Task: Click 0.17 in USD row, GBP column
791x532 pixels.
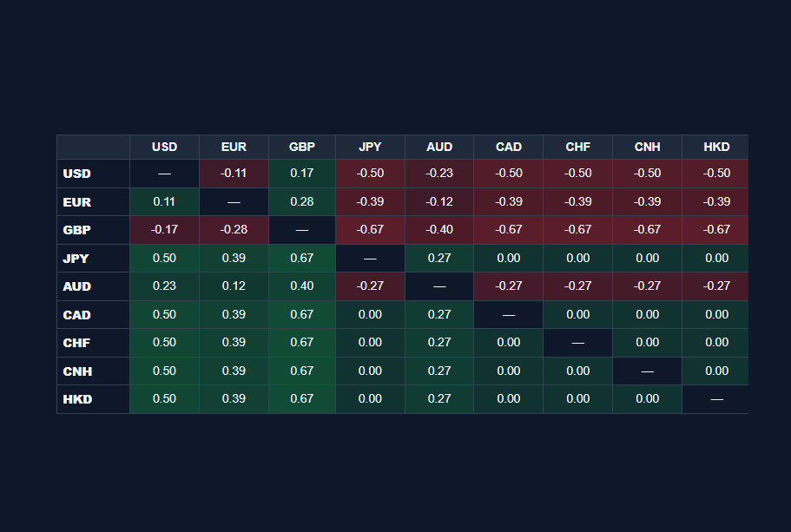Action: pyautogui.click(x=301, y=174)
